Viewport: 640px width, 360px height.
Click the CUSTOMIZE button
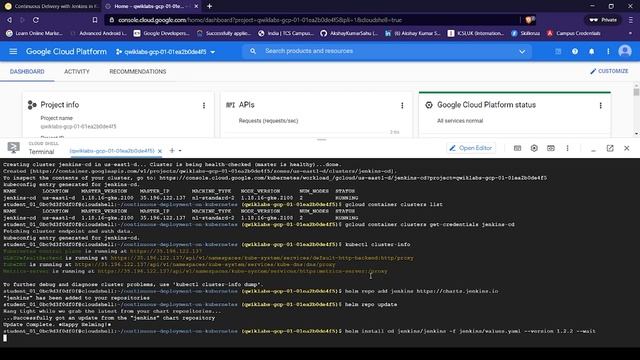click(609, 71)
